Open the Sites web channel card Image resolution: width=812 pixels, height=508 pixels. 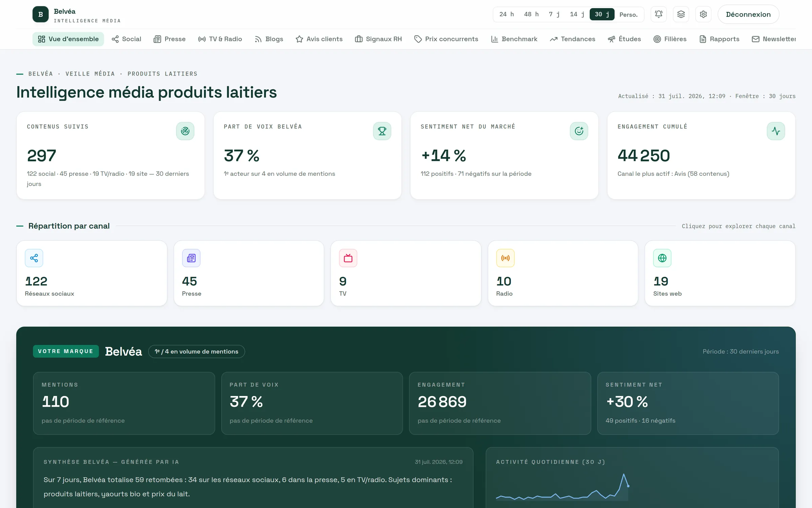(x=720, y=273)
